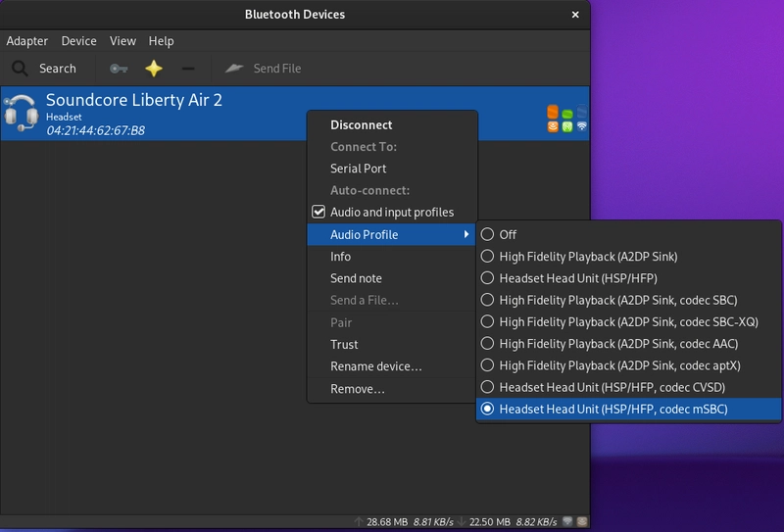Click the Trust star icon in toolbar
Viewport: 784px width, 532px height.
pos(154,69)
